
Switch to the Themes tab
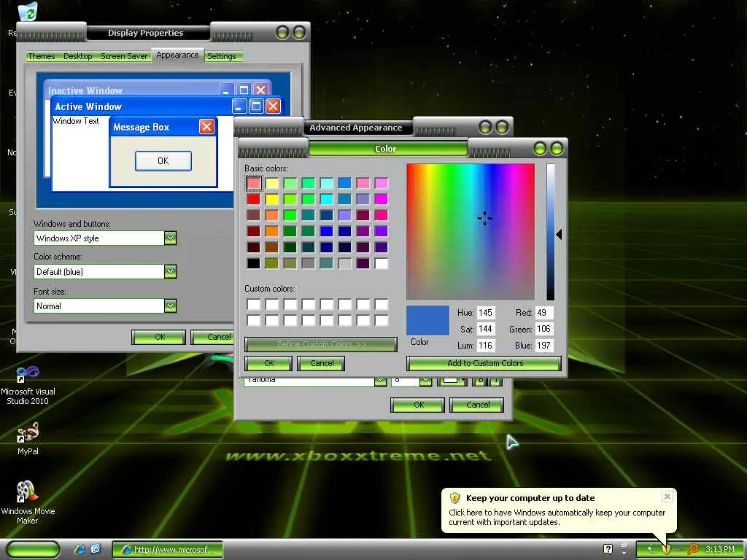point(42,56)
